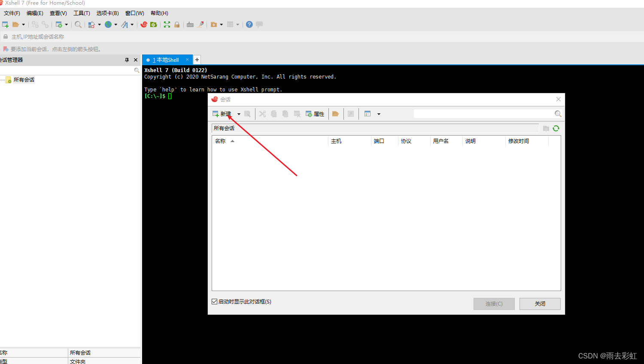Expand the folder-plus dropdown arrow
Viewport: 644px width, 364px height.
221,24
